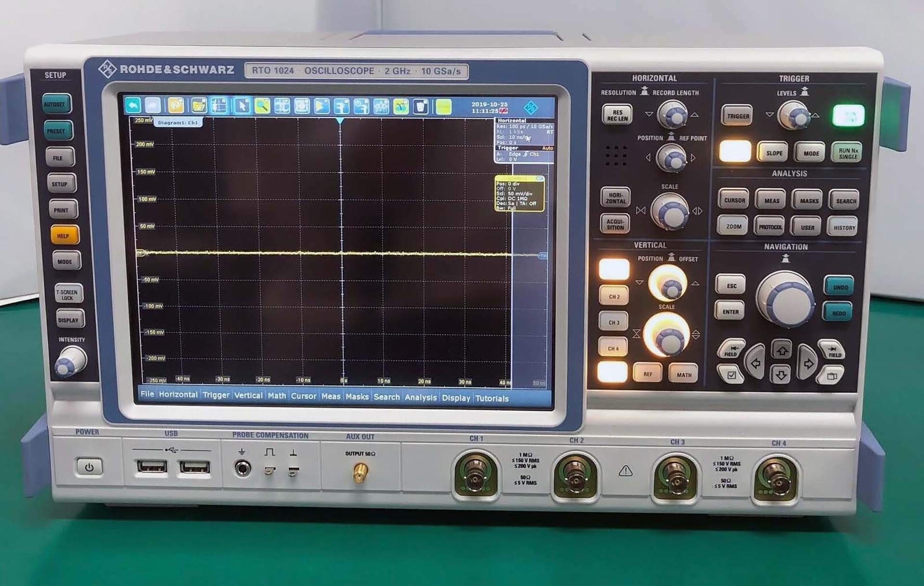Screen dimensions: 924x586
Task: Tap the yellow play-arrow toolbar icon
Action: tap(321, 106)
